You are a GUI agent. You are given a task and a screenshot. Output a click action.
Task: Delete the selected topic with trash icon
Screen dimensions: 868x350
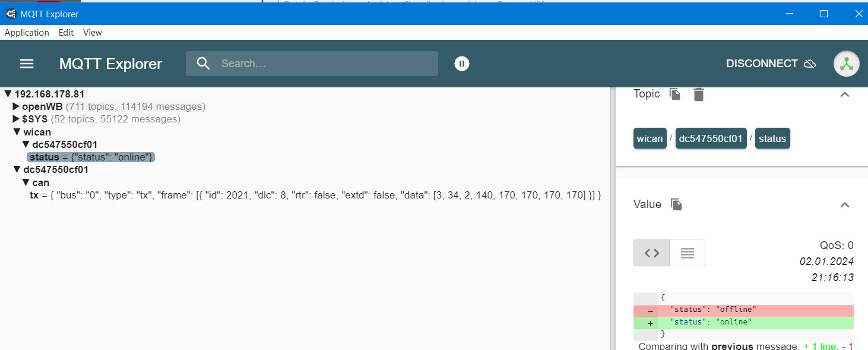[x=699, y=94]
